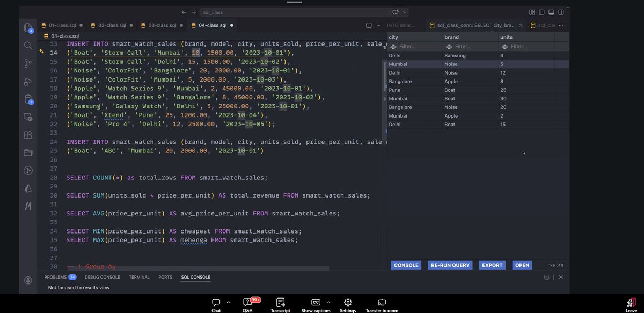Open the TERMINAL panel tab

coord(139,277)
